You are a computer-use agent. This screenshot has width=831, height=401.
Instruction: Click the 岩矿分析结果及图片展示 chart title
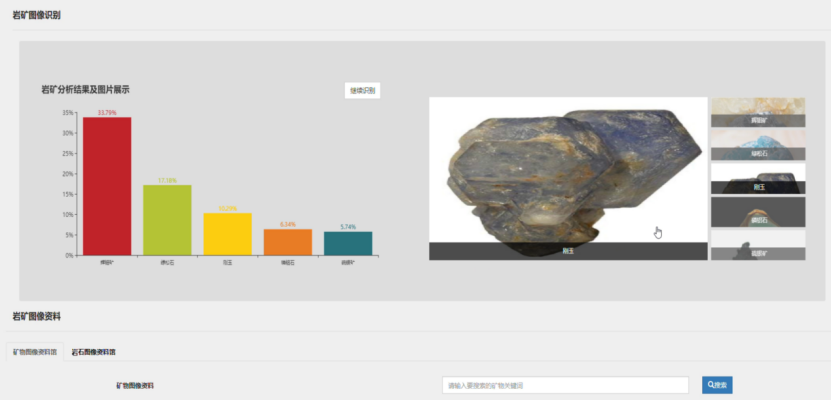(85, 89)
